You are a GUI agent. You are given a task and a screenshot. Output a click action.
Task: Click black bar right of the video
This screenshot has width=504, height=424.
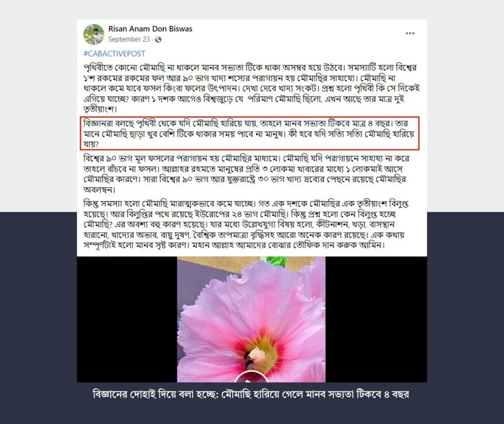(x=376, y=320)
